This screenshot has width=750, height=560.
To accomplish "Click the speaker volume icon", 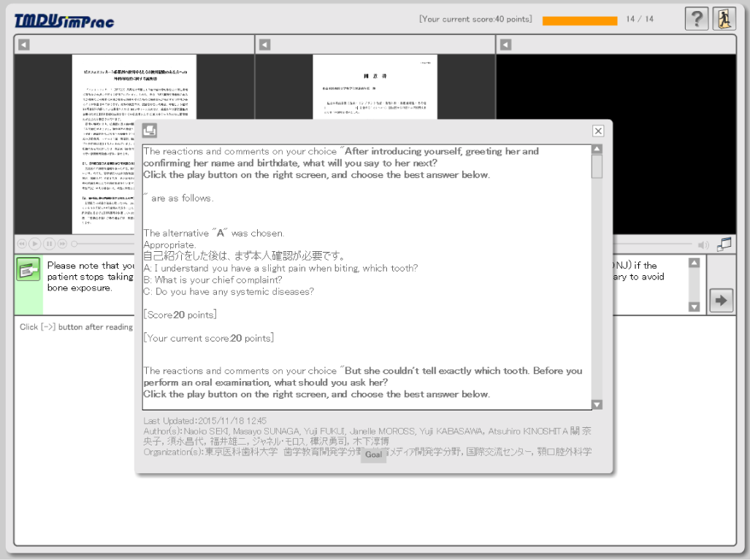I will (703, 245).
